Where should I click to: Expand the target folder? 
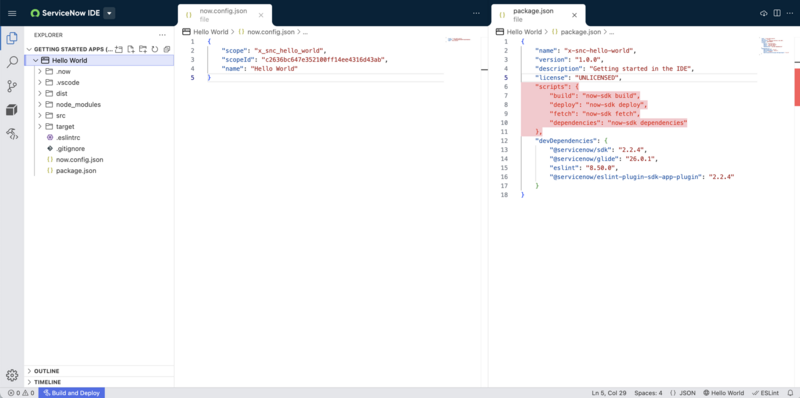[x=40, y=127]
